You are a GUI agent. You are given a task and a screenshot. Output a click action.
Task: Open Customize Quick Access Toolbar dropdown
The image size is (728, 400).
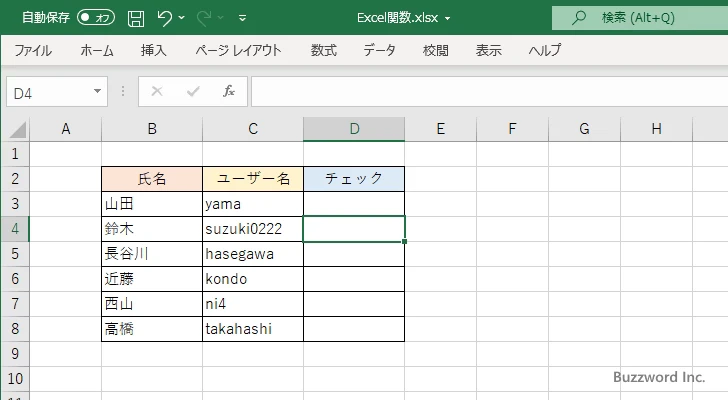pyautogui.click(x=242, y=18)
